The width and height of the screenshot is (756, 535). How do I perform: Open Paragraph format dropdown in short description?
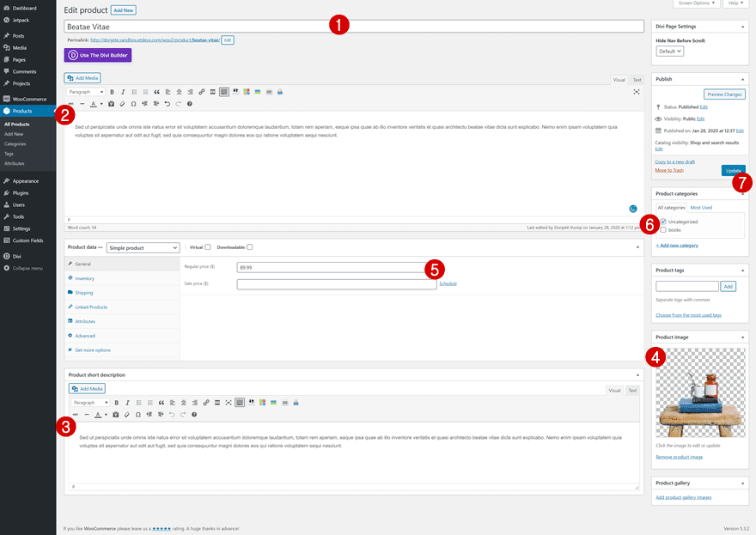[90, 403]
